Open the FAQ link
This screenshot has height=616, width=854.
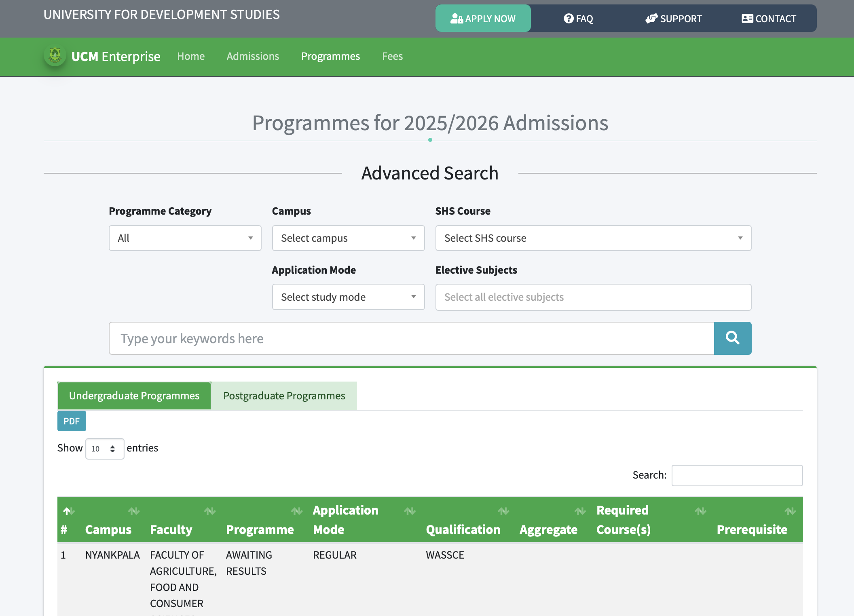[578, 19]
